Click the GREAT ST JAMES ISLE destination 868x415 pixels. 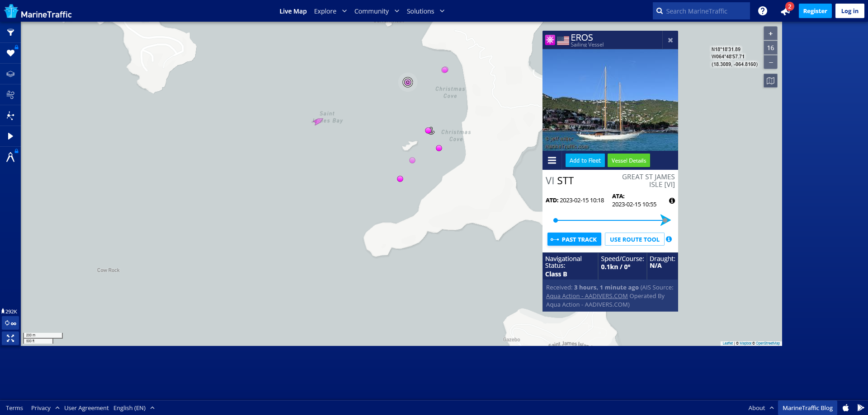[x=648, y=181]
